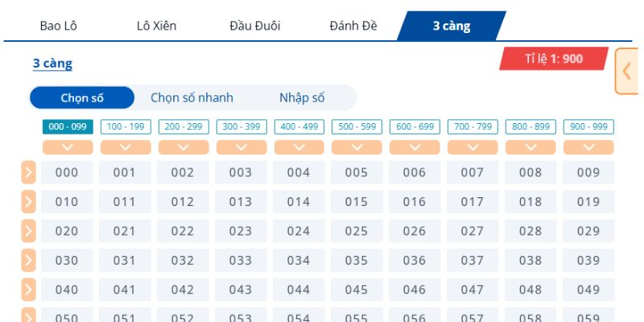644x322 pixels.
Task: Open the Lô Xiên tab
Action: pos(156,26)
